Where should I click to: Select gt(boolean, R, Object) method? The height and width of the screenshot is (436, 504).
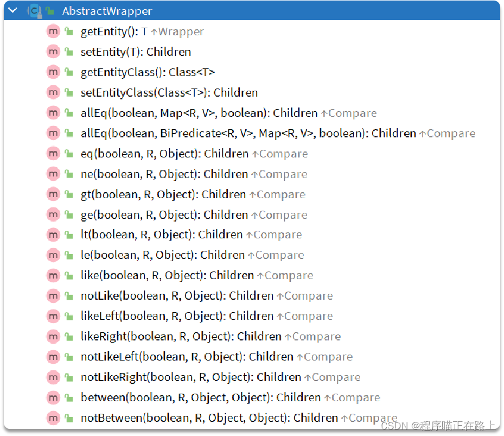(163, 194)
